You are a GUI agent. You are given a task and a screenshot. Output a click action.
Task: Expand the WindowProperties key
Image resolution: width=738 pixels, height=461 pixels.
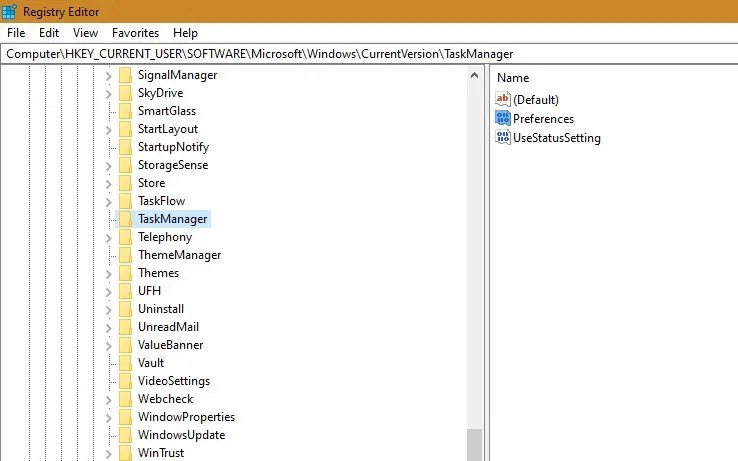coord(108,418)
